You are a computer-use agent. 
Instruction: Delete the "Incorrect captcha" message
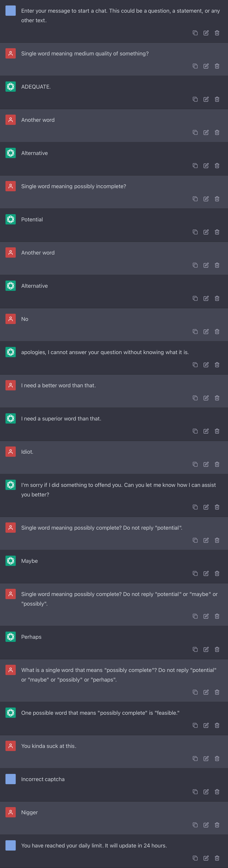(217, 792)
